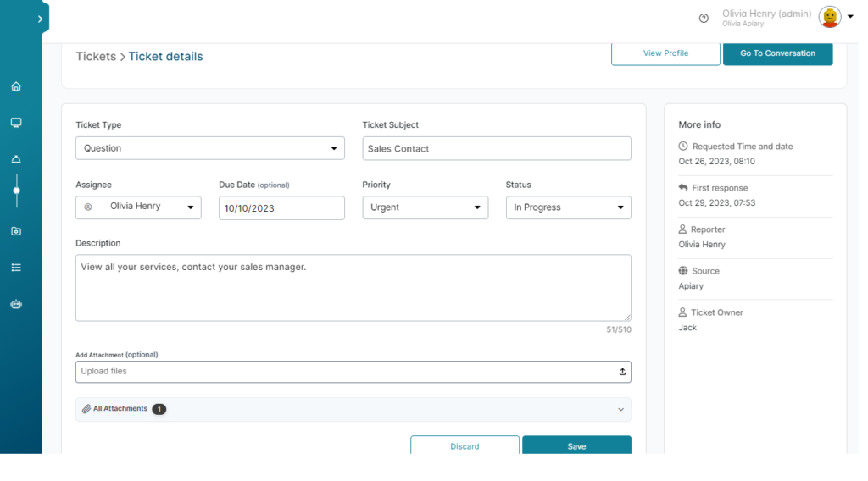868x481 pixels.
Task: Open the Home icon in sidebar
Action: tap(16, 87)
